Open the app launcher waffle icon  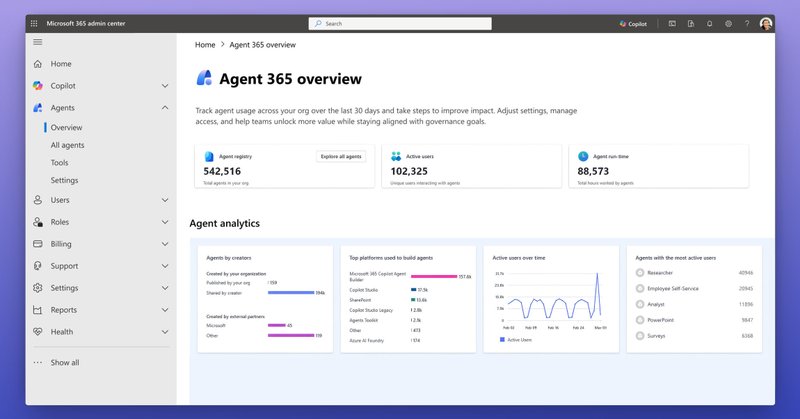pos(34,23)
